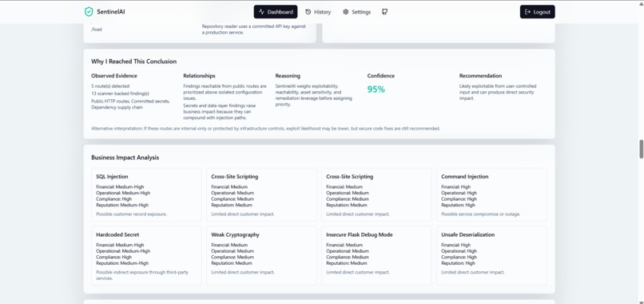Click the '13 scanner-backed finding(s)' line
644x304 pixels.
[x=120, y=94]
